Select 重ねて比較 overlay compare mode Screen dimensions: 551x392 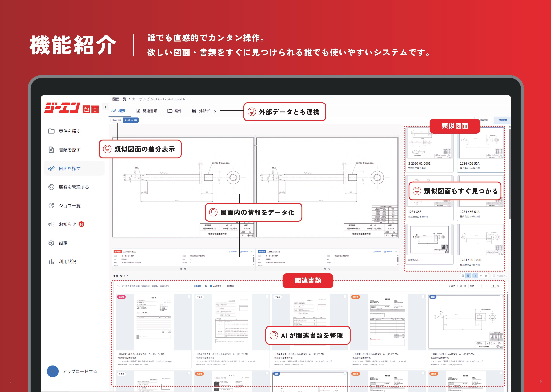[x=117, y=120]
